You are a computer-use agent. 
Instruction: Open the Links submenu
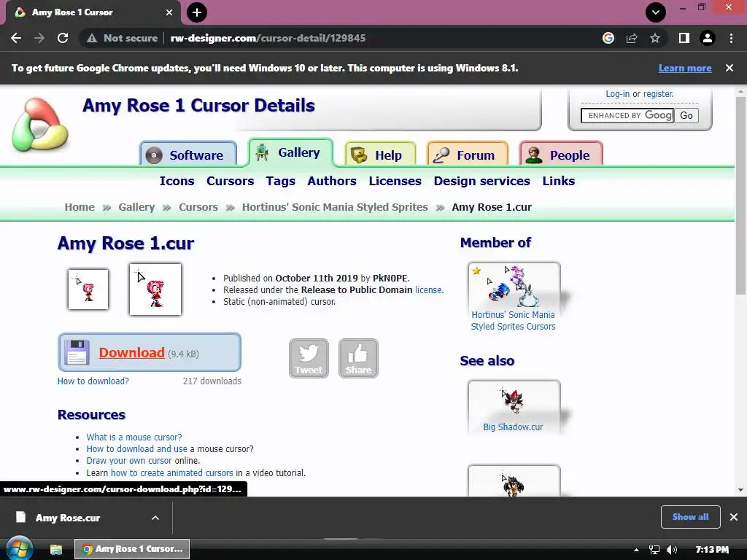pyautogui.click(x=558, y=181)
